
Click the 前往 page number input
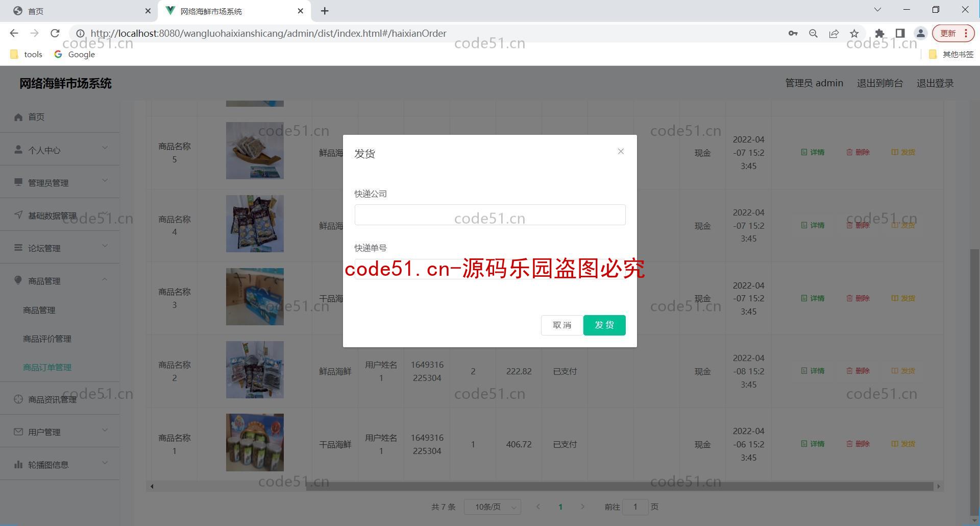click(635, 507)
